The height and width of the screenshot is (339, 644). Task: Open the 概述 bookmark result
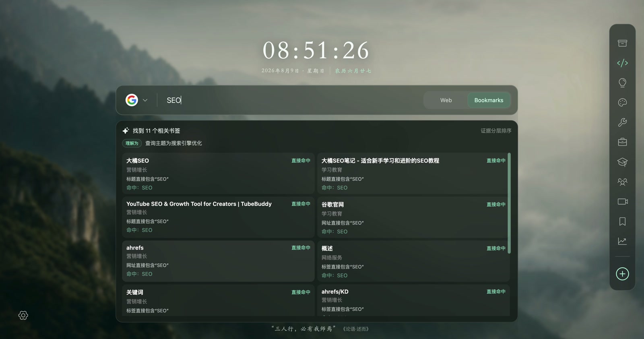[413, 261]
